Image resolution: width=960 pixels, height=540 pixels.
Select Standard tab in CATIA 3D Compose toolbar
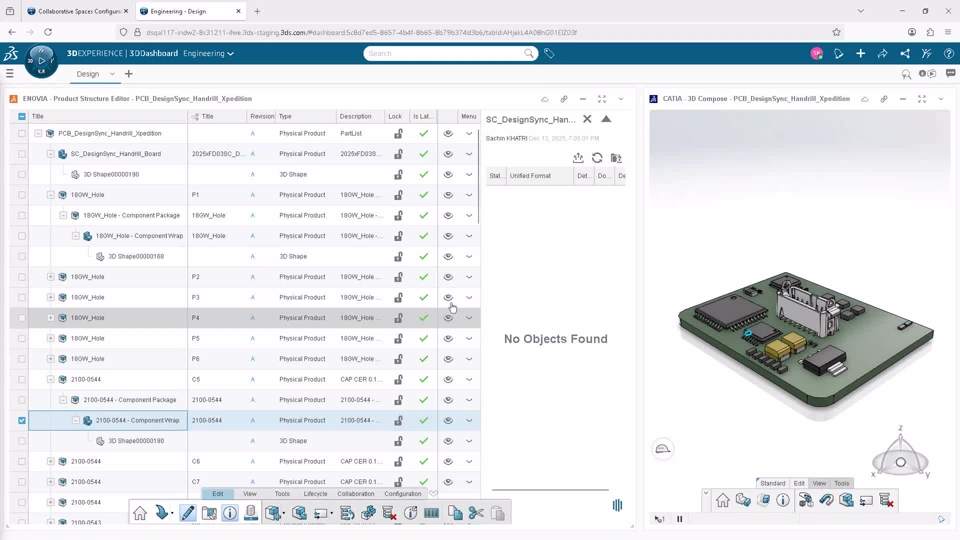tap(773, 483)
